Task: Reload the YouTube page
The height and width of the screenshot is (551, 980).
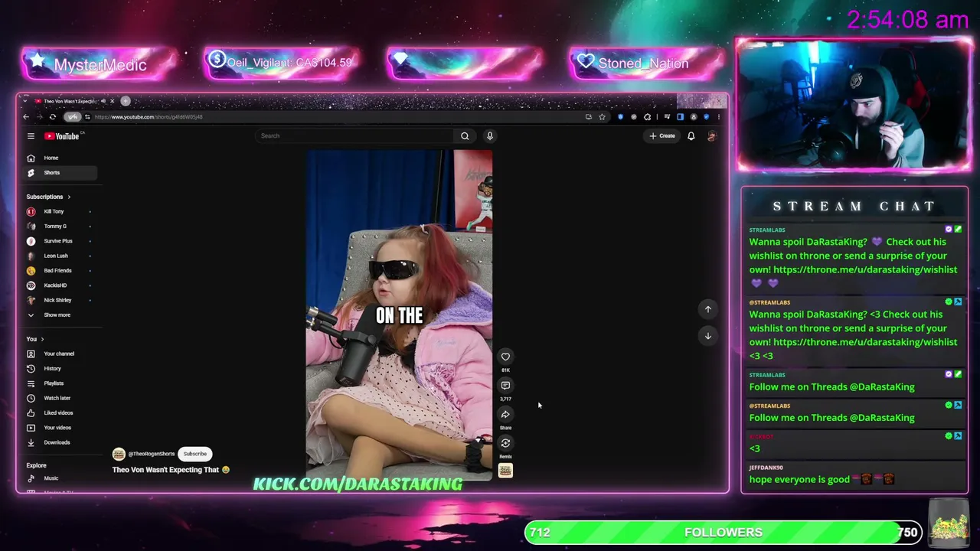Action: coord(53,117)
